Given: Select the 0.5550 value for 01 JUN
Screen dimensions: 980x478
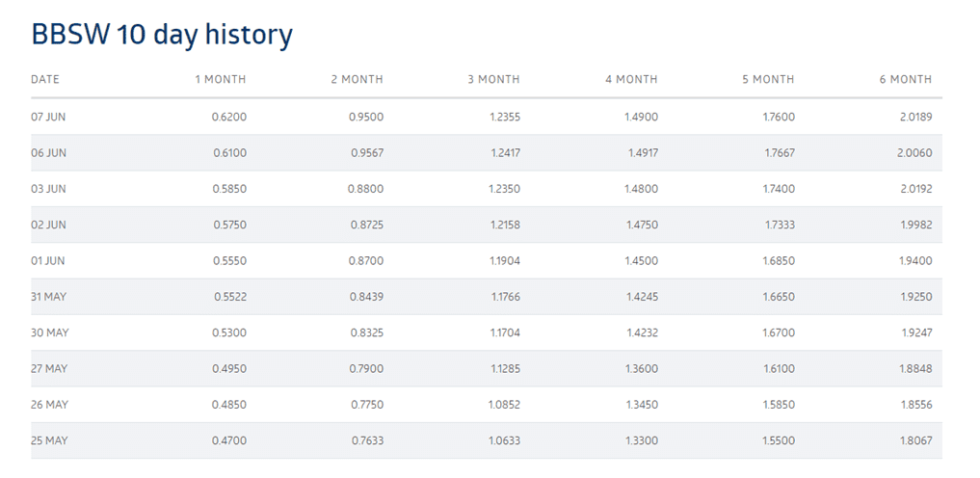Looking at the screenshot, I should 229,260.
